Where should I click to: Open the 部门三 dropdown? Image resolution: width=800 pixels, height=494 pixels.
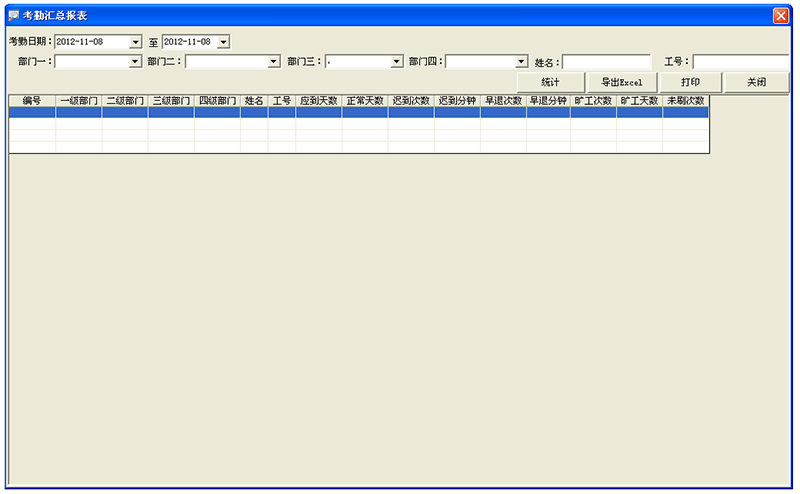[396, 62]
